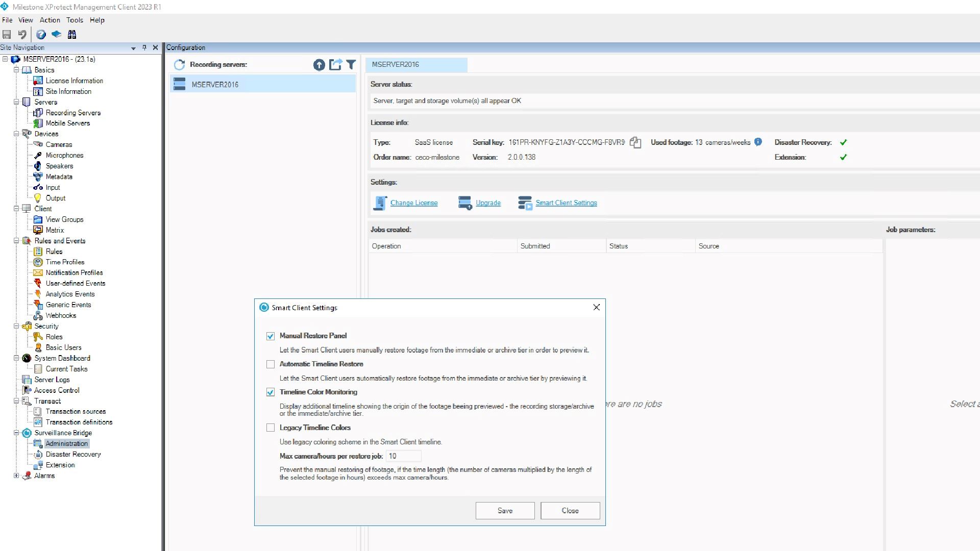Collapse the Client tree node
The height and width of the screenshot is (551, 980).
(x=16, y=209)
